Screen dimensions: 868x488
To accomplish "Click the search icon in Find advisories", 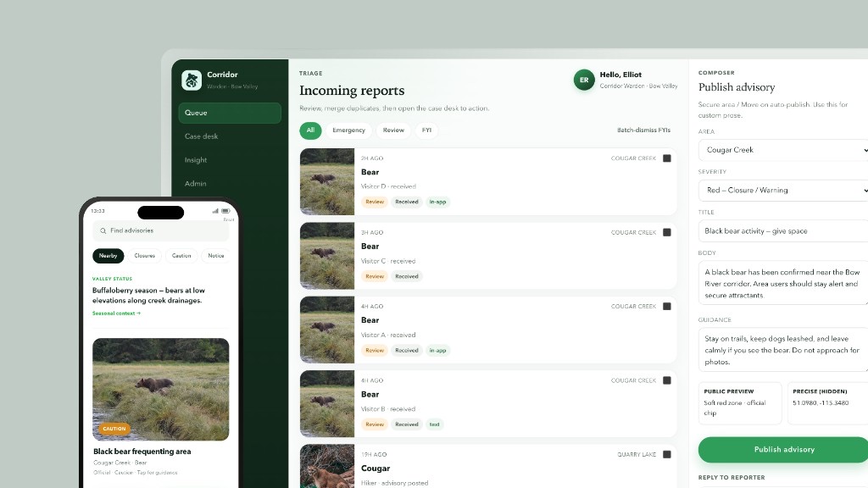I will 103,230.
